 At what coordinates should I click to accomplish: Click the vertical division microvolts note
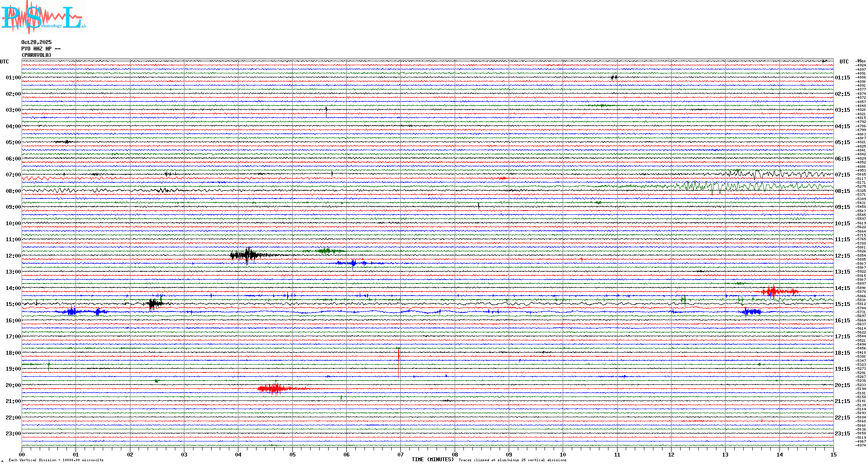click(x=56, y=460)
